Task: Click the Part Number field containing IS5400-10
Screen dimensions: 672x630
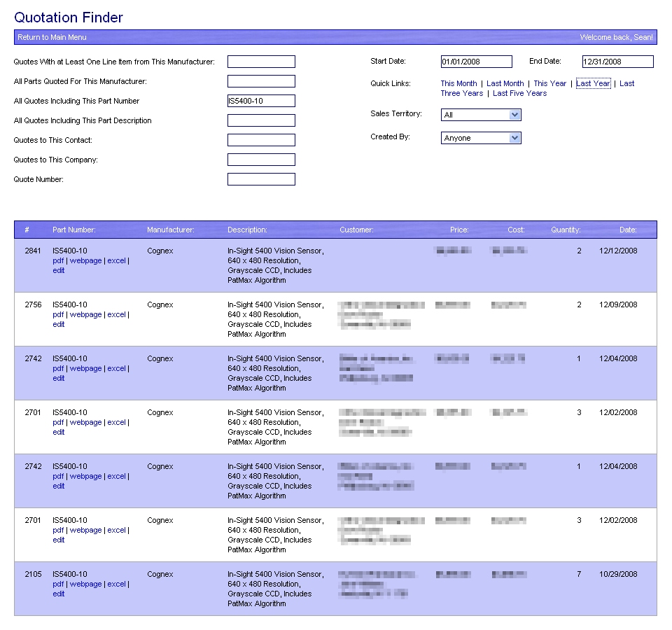Action: (x=261, y=101)
